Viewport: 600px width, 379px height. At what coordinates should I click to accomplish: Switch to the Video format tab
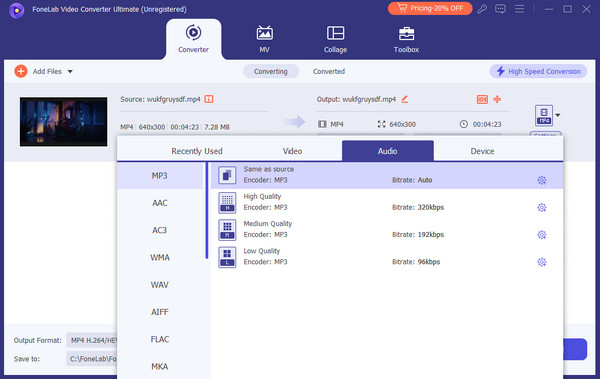(292, 151)
